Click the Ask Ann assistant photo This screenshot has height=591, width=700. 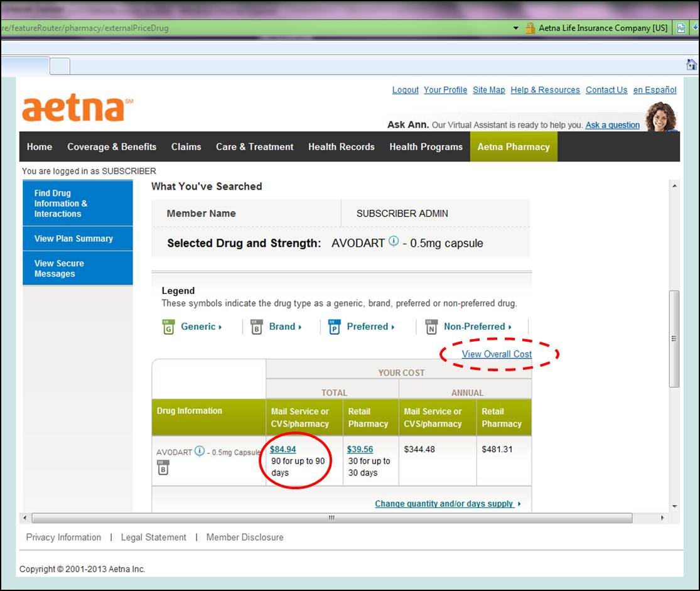coord(661,116)
